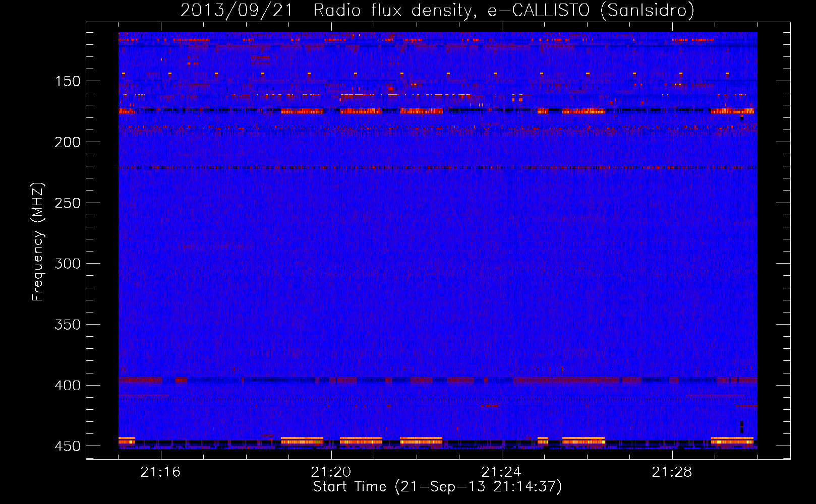
Task: Select the '250' frequency axis label
Action: click(67, 203)
